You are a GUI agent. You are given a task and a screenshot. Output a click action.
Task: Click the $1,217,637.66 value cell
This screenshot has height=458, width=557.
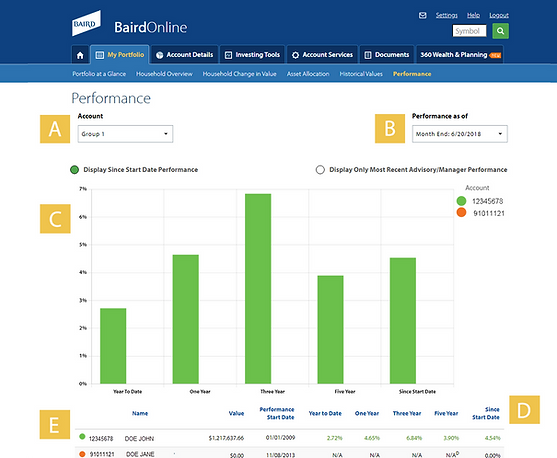tap(226, 438)
